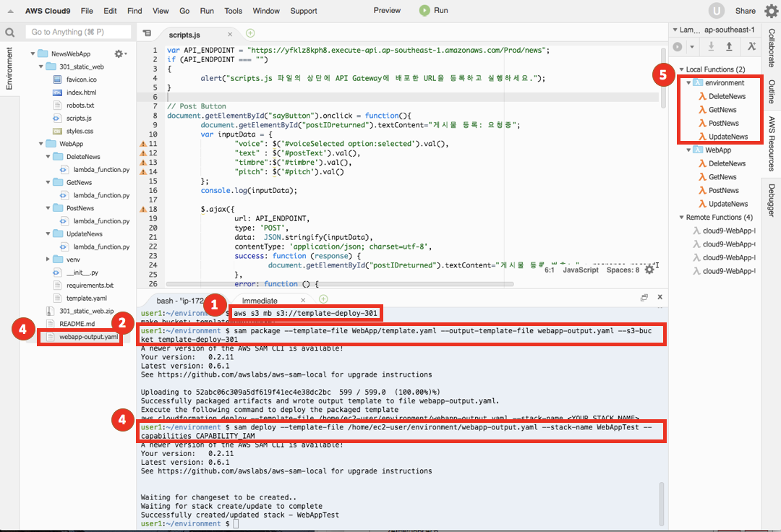This screenshot has height=532, width=781.
Task: Open the File menu
Action: pyautogui.click(x=87, y=11)
